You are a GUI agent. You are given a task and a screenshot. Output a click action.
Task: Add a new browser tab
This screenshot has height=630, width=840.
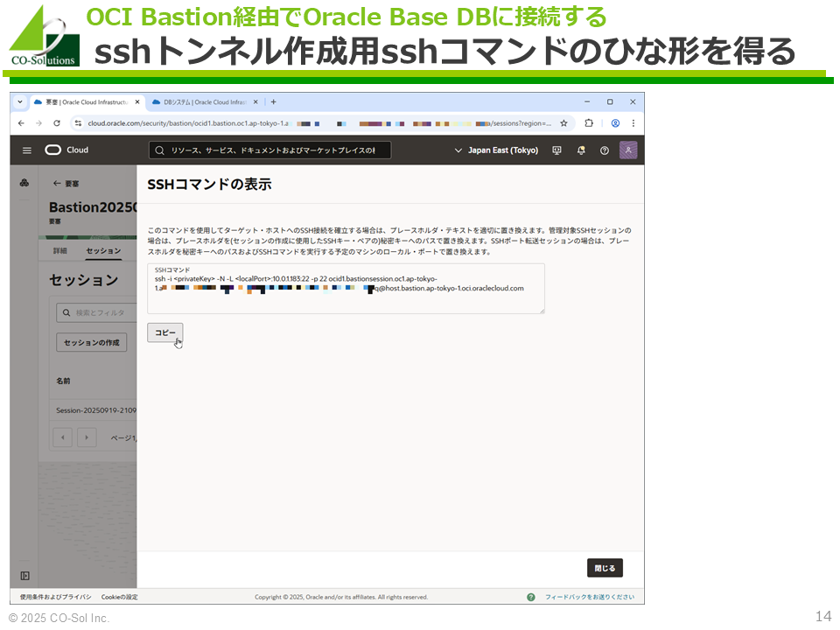(x=273, y=101)
